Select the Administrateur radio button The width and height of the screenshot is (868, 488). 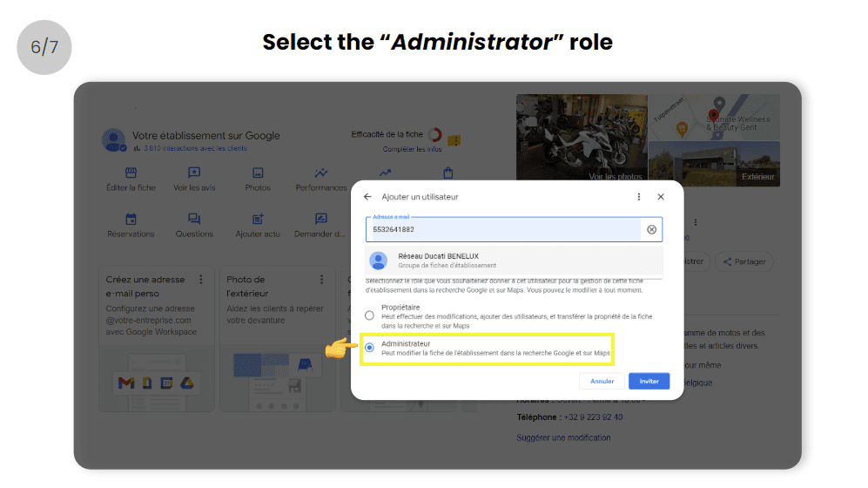point(369,348)
